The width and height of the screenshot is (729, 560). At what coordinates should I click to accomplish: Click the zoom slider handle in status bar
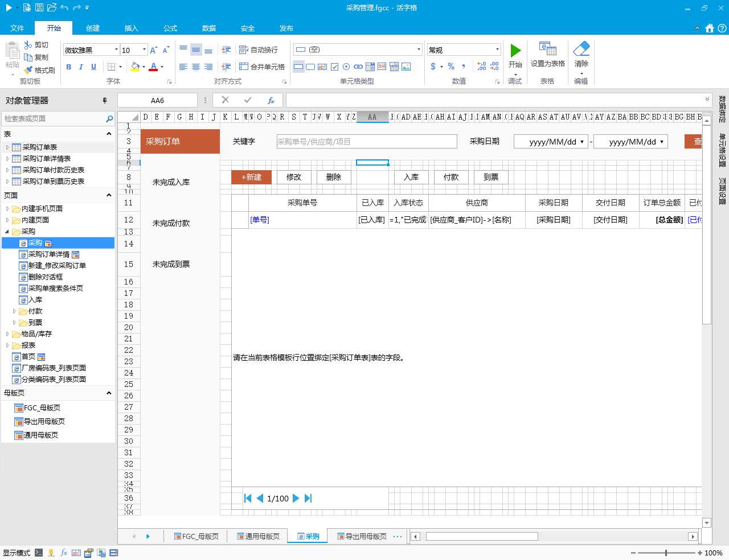666,553
